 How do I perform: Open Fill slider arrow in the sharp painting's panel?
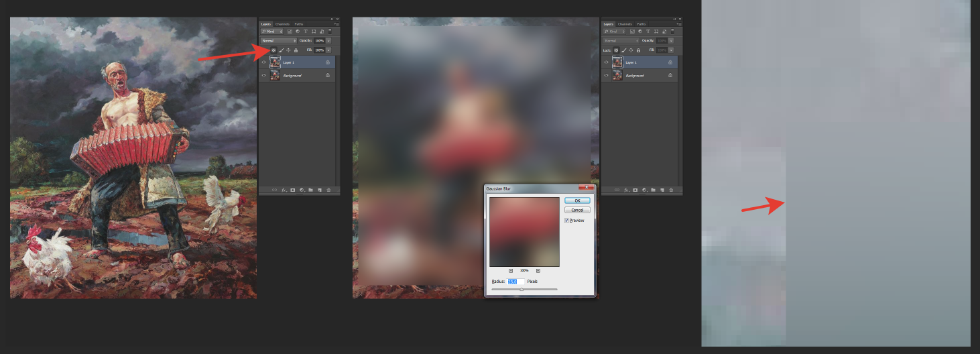328,50
